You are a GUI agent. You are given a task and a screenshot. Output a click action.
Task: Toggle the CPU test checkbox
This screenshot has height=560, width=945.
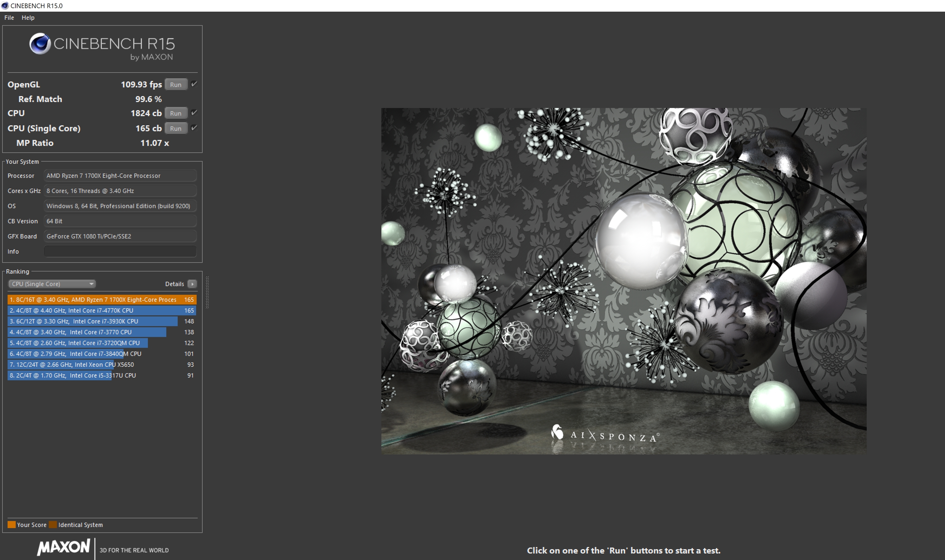point(194,113)
